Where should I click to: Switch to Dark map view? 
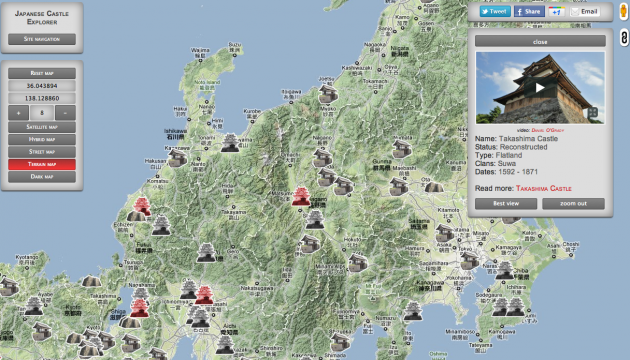[42, 177]
